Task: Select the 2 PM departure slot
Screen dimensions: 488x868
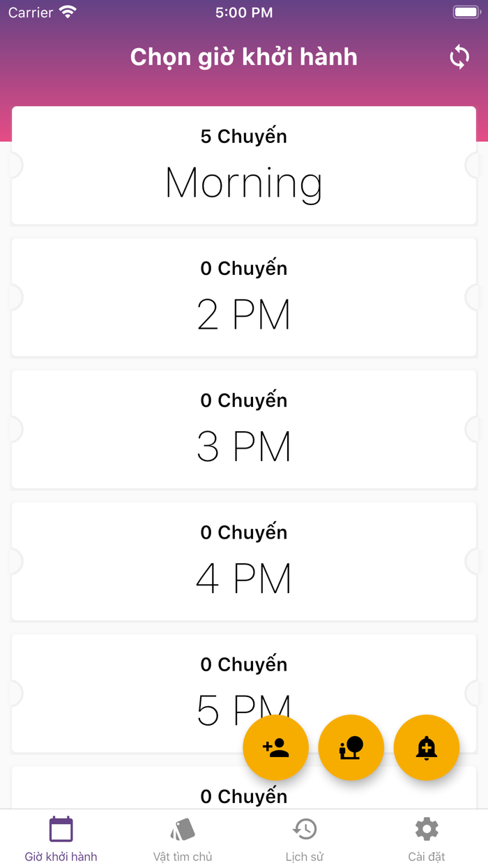Action: (244, 297)
